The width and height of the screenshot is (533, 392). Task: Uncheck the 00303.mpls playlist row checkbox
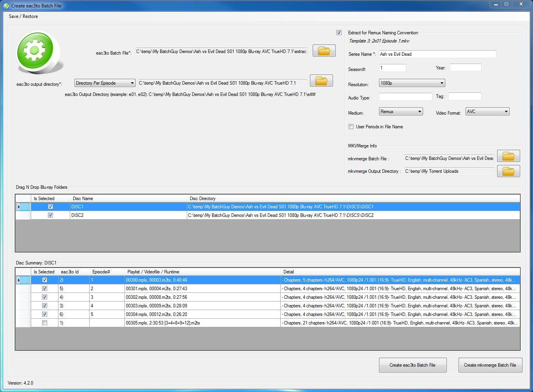[44, 306]
